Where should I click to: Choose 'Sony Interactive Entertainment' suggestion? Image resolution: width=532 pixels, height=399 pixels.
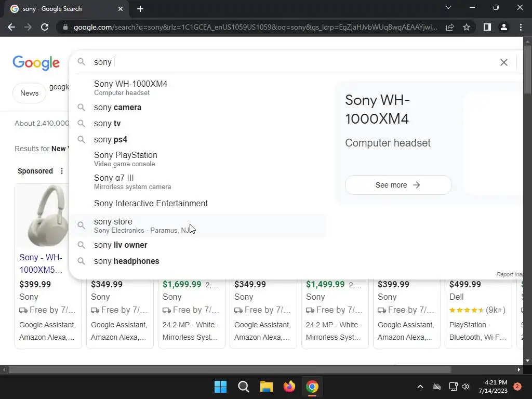click(x=198, y=203)
